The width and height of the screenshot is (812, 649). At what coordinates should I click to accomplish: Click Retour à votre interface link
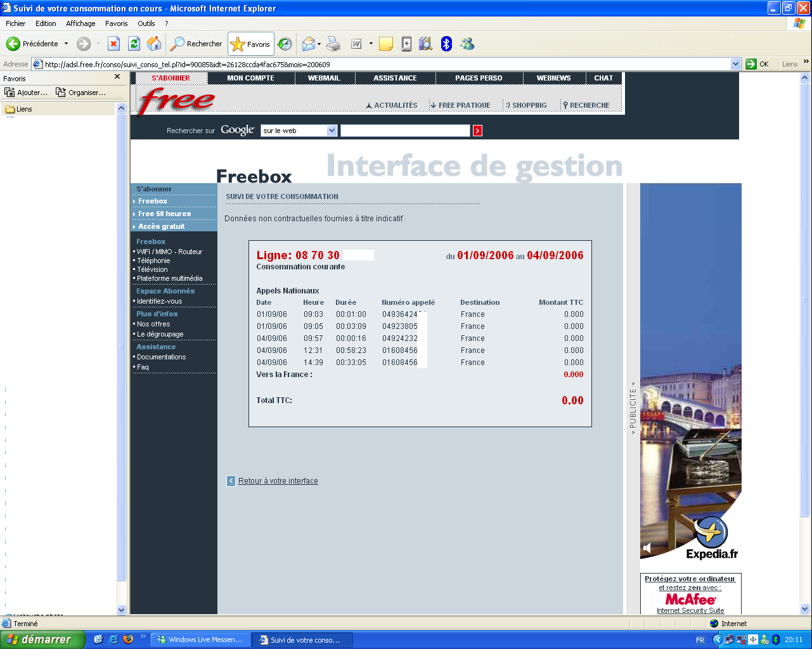(278, 481)
